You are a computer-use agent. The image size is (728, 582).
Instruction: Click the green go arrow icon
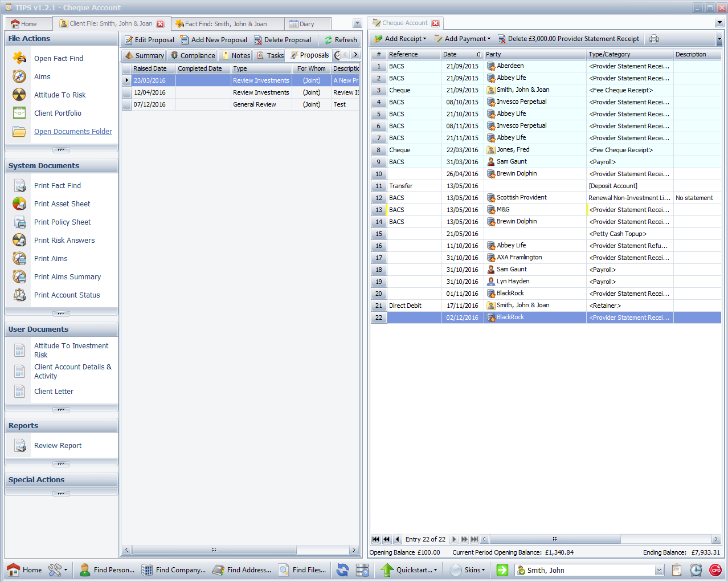coord(502,570)
